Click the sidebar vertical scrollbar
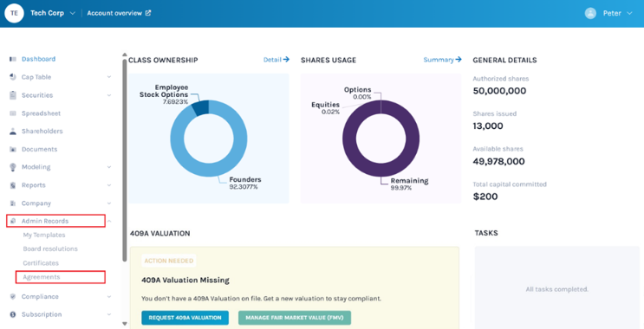This screenshot has height=329, width=644. (125, 160)
